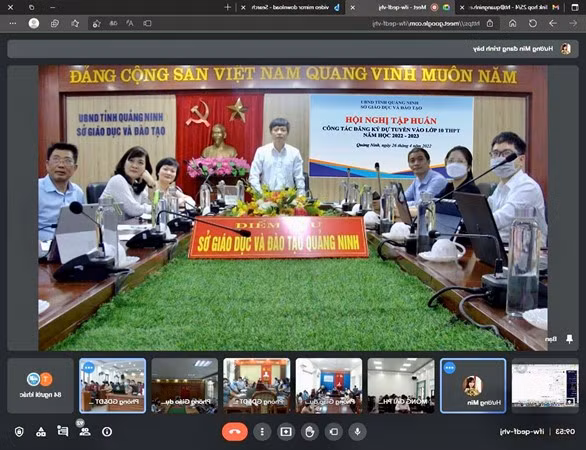Viewport: 586px width, 450px height.
Task: View site info via the lock icon
Action: click(490, 24)
